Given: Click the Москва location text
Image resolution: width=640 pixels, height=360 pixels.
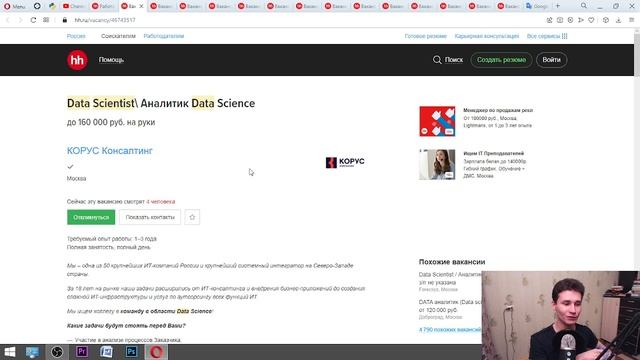Looking at the screenshot, I should (76, 179).
